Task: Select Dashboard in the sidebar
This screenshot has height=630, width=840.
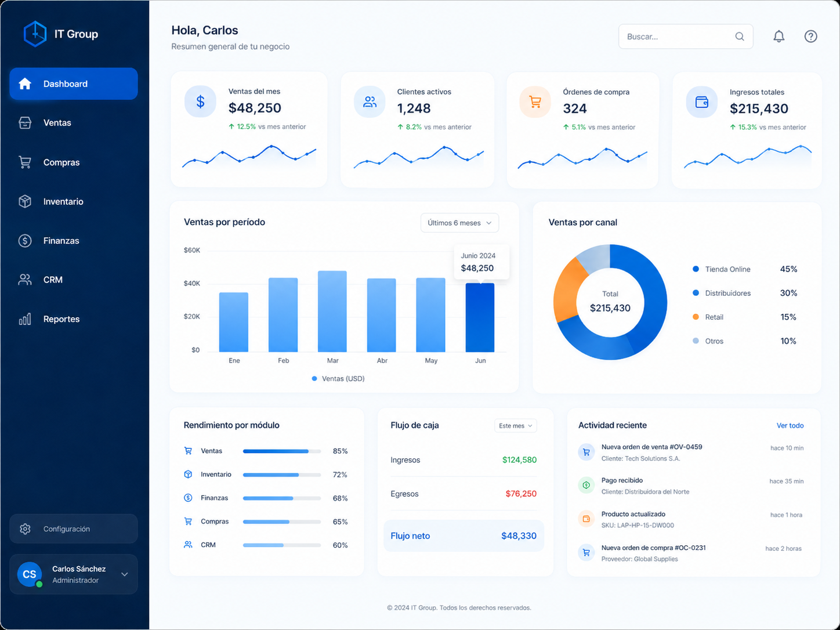Action: point(74,84)
